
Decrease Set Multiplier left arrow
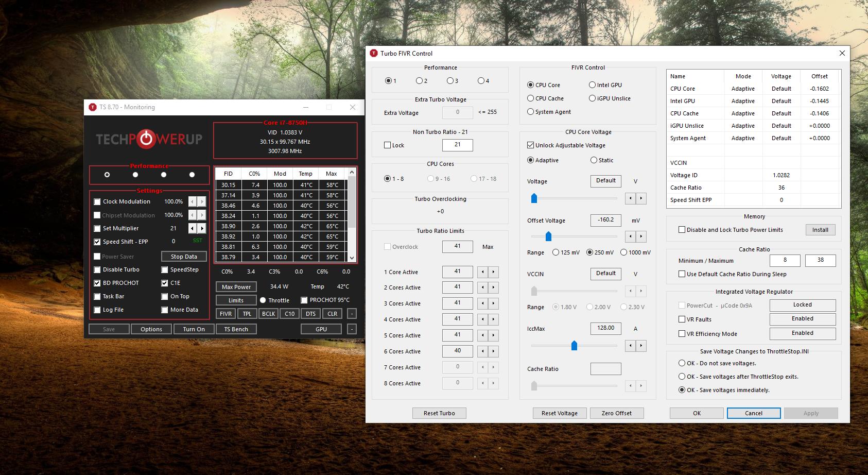(193, 228)
